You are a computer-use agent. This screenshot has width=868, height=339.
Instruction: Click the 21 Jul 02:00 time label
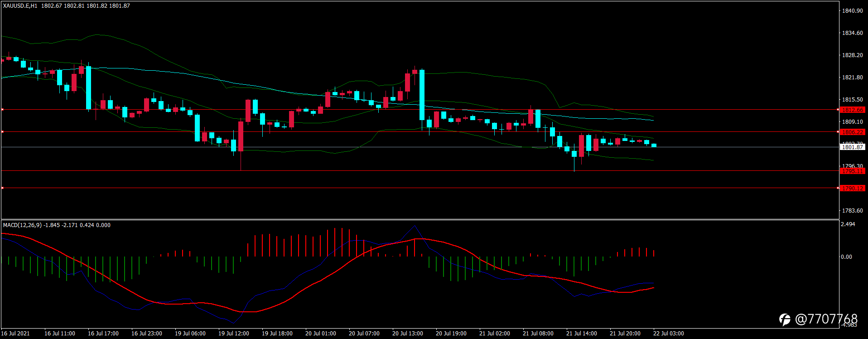pos(495,333)
